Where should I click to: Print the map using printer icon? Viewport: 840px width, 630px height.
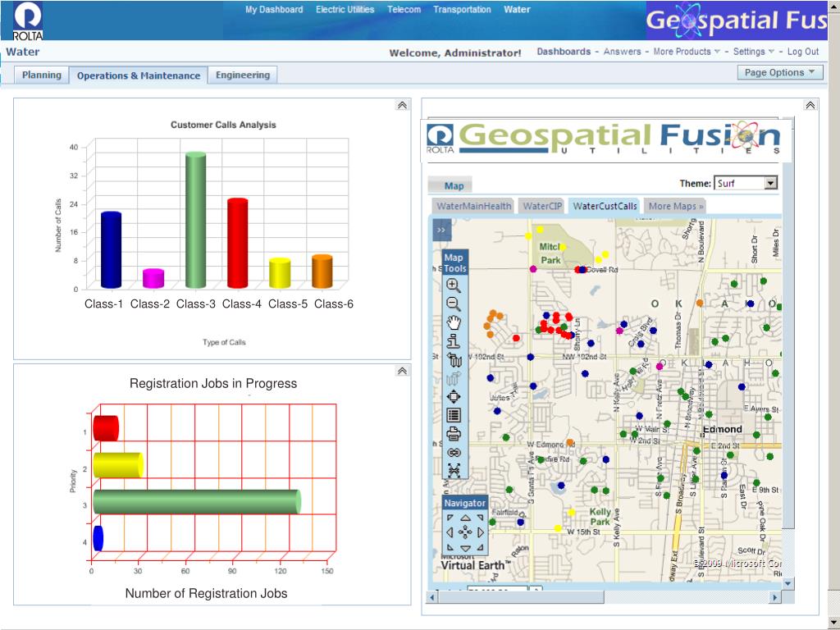(453, 434)
